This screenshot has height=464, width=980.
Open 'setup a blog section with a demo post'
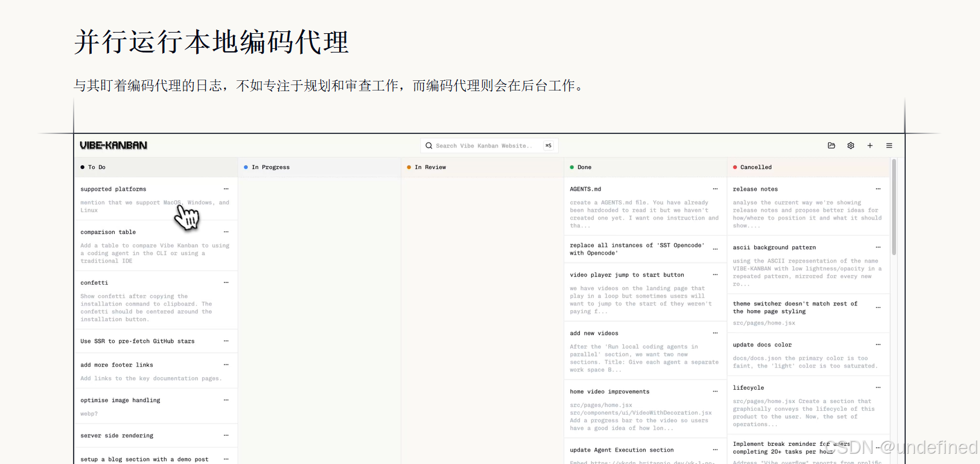(144, 459)
